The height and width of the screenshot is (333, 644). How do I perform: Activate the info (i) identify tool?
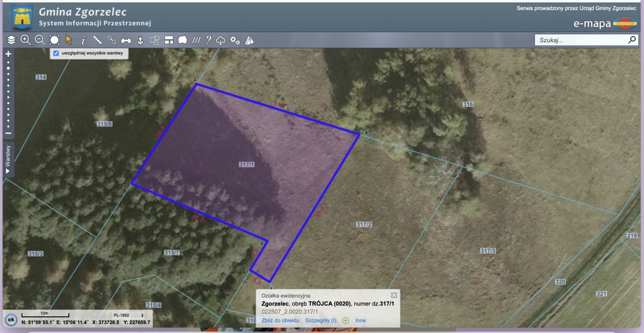tap(83, 40)
